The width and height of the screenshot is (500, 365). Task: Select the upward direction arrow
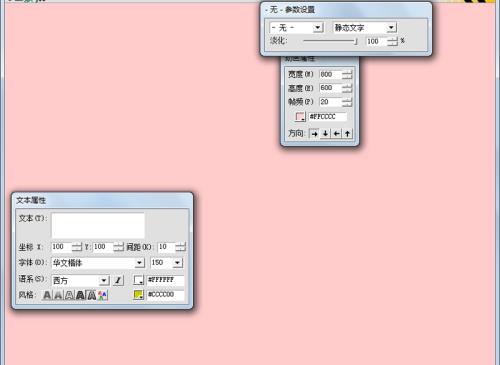347,134
